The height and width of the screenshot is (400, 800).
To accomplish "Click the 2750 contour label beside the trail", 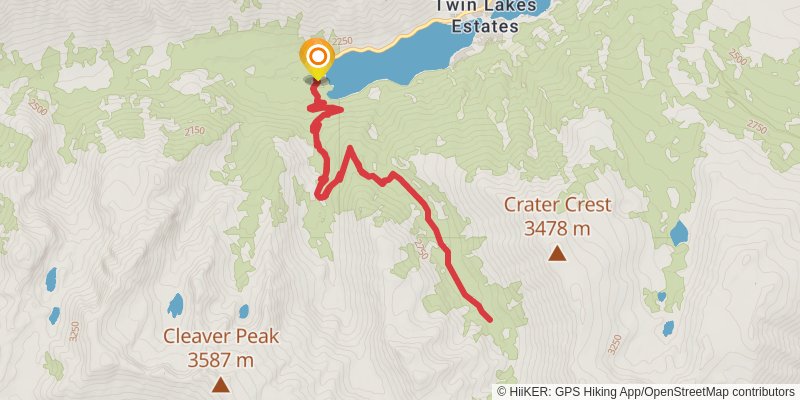I will pos(422,248).
